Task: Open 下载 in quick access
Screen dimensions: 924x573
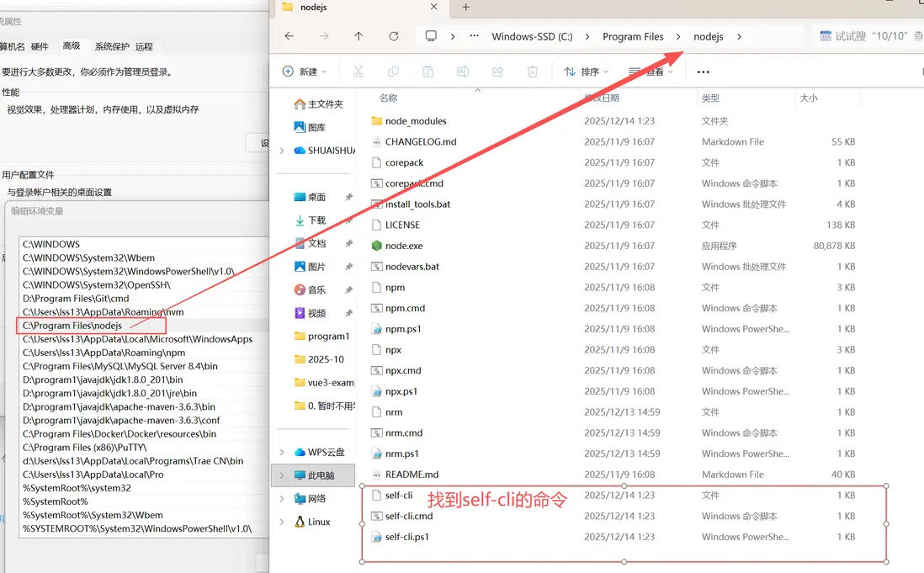Action: pos(310,220)
